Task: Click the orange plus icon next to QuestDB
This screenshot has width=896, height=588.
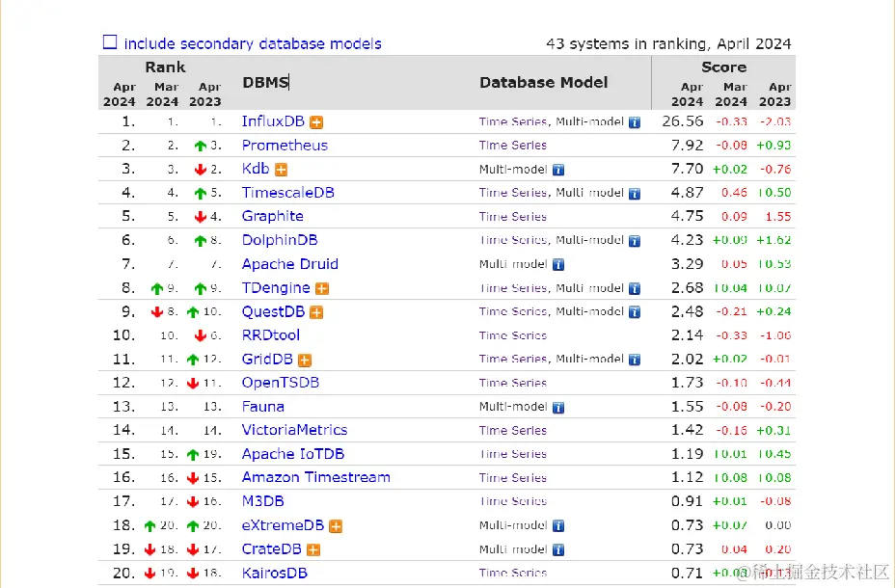Action: point(316,312)
